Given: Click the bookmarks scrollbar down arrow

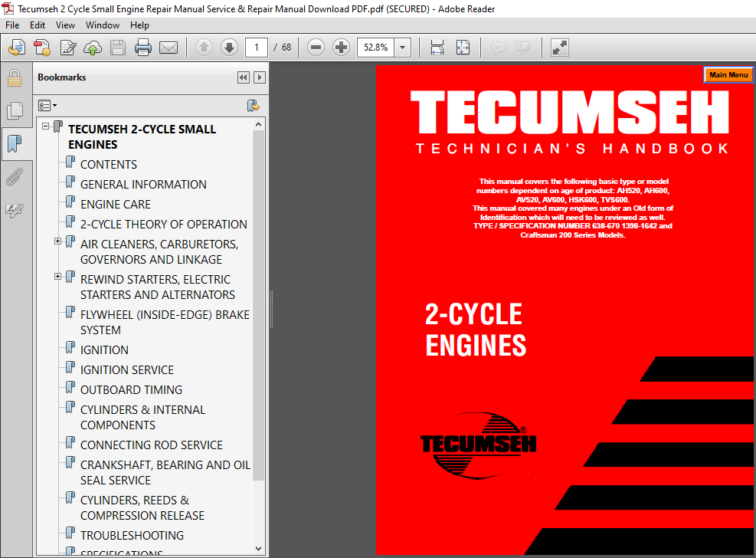Looking at the screenshot, I should (258, 548).
